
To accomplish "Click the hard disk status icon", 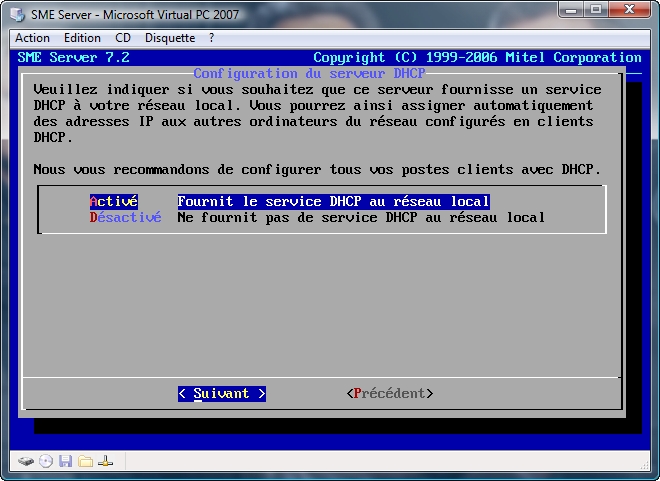I will coord(26,462).
